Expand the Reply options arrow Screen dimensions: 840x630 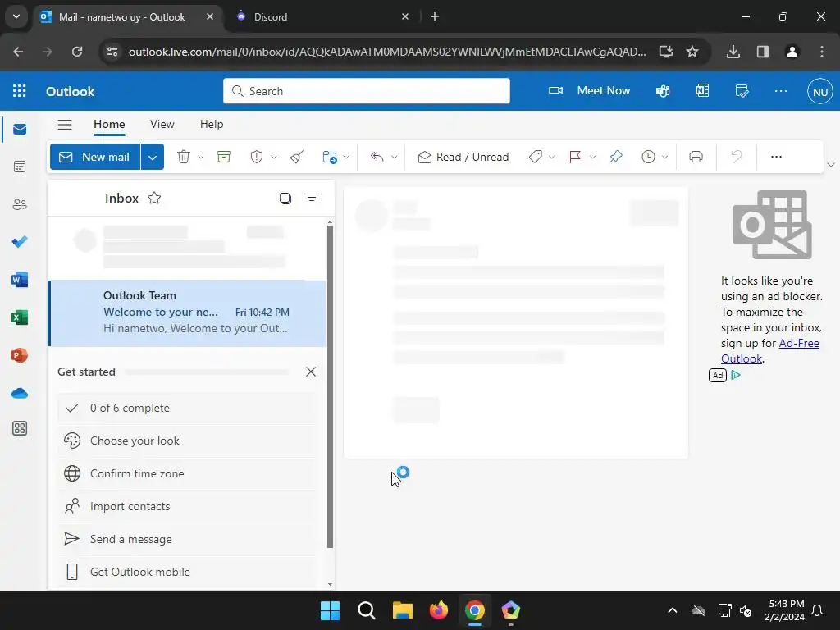pyautogui.click(x=395, y=157)
